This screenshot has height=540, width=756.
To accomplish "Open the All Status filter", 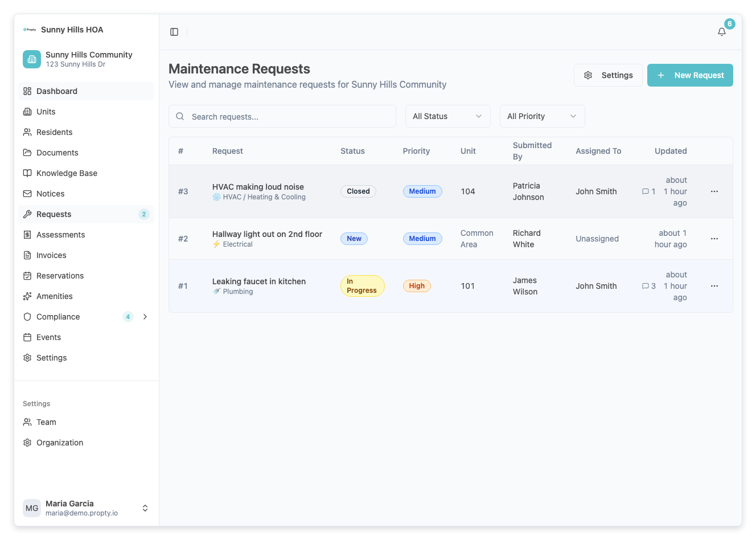I will coord(447,116).
